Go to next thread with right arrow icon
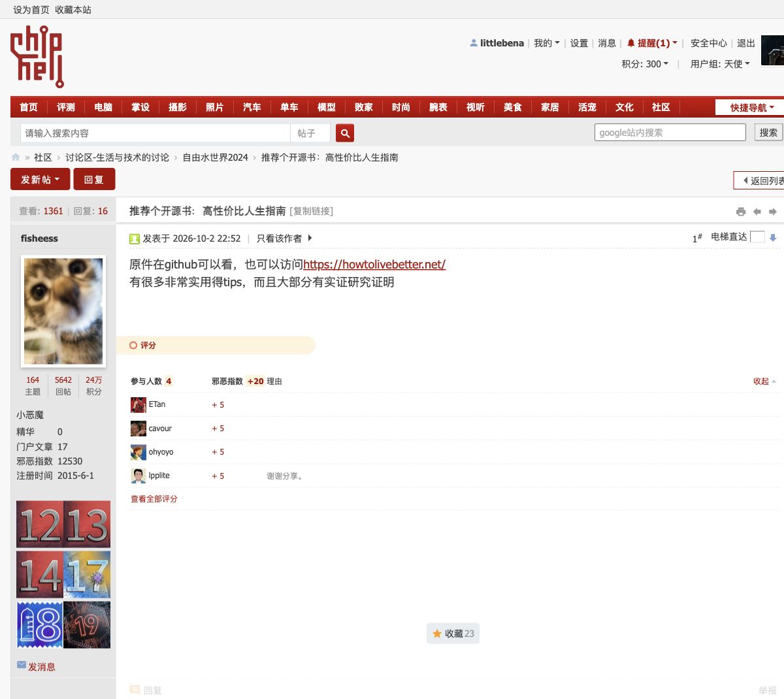 [773, 212]
